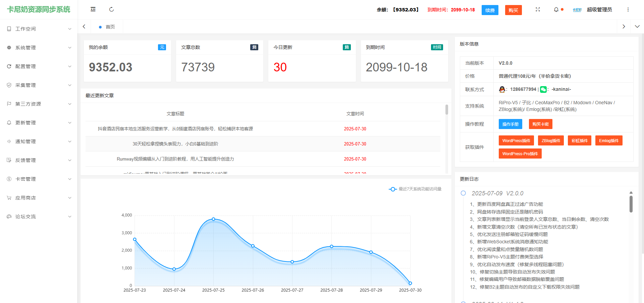Click the QQ penguin contact icon
This screenshot has width=644, height=303.
click(502, 89)
